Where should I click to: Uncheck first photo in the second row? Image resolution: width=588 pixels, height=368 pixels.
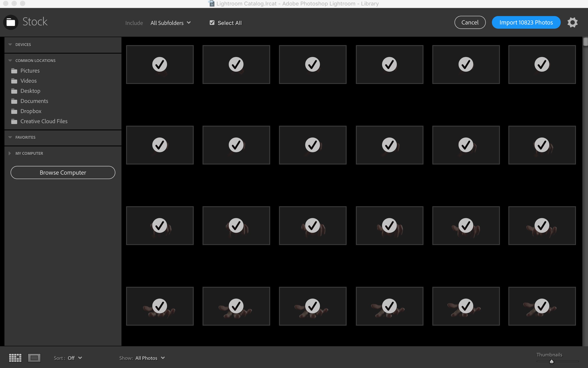(160, 145)
